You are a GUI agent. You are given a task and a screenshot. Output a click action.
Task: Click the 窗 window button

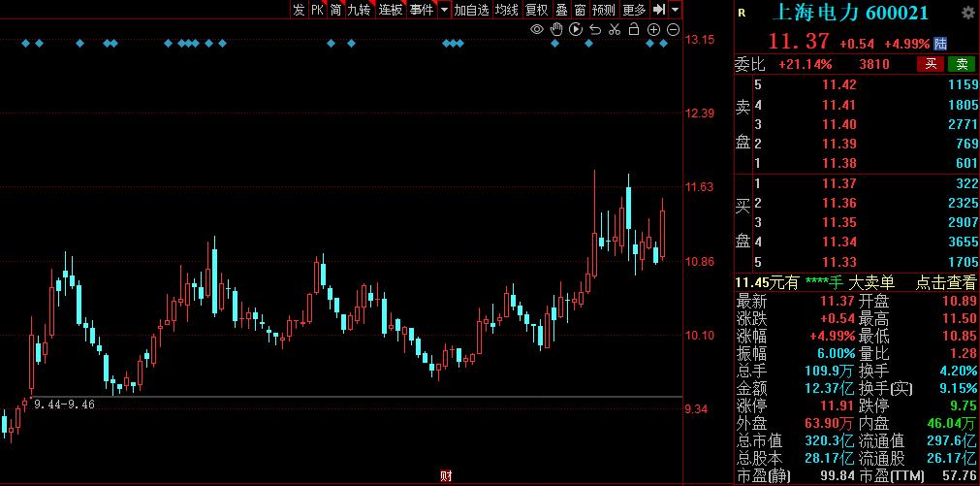(580, 10)
